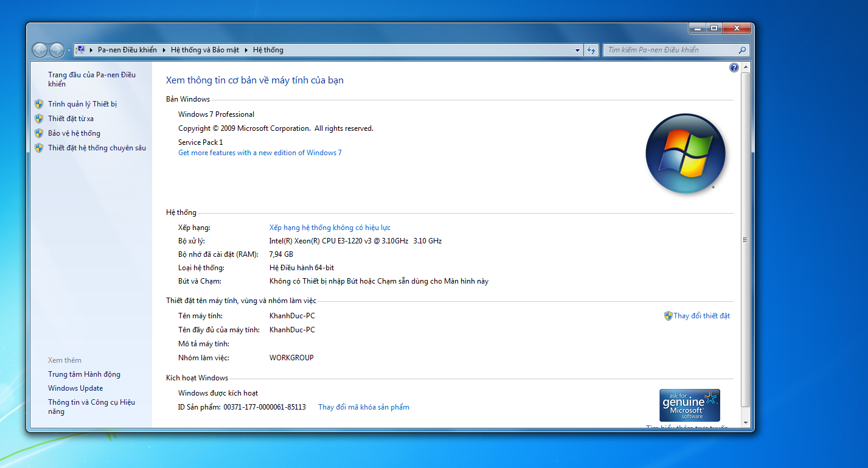Expand arrow after Hệ thống và Bảo mật
This screenshot has height=468, width=868.
(x=246, y=50)
